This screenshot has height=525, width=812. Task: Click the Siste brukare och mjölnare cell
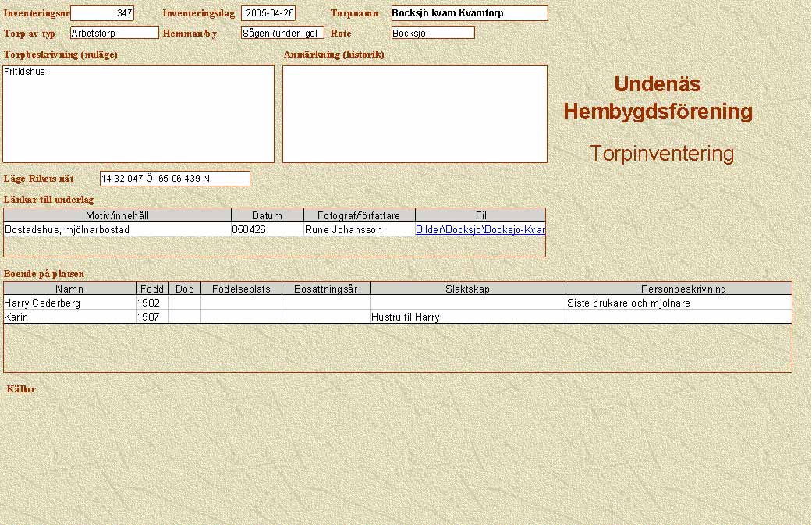[x=678, y=303]
